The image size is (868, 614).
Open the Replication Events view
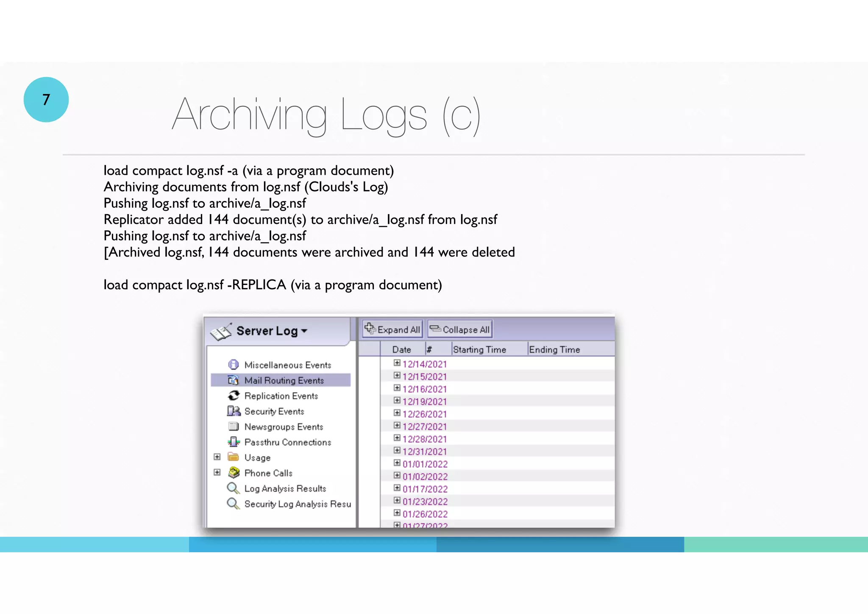pos(281,396)
